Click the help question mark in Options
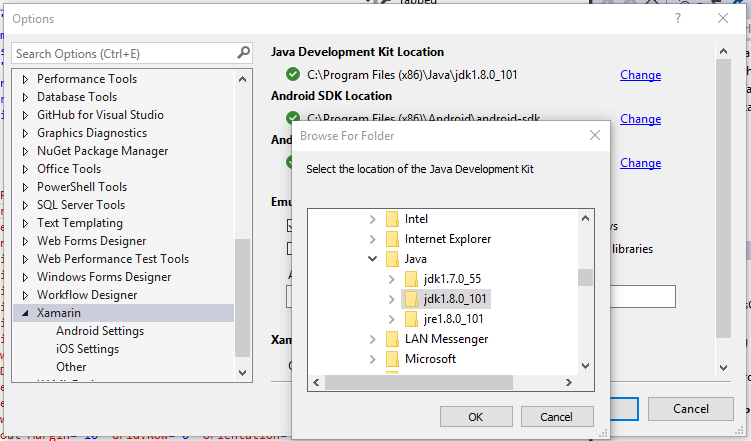Viewport: 751px width, 441px height. pyautogui.click(x=678, y=18)
